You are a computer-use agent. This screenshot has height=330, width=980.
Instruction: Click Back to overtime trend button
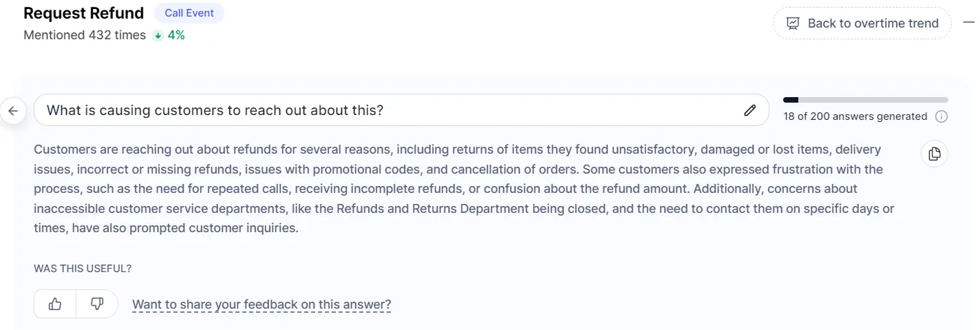click(862, 23)
